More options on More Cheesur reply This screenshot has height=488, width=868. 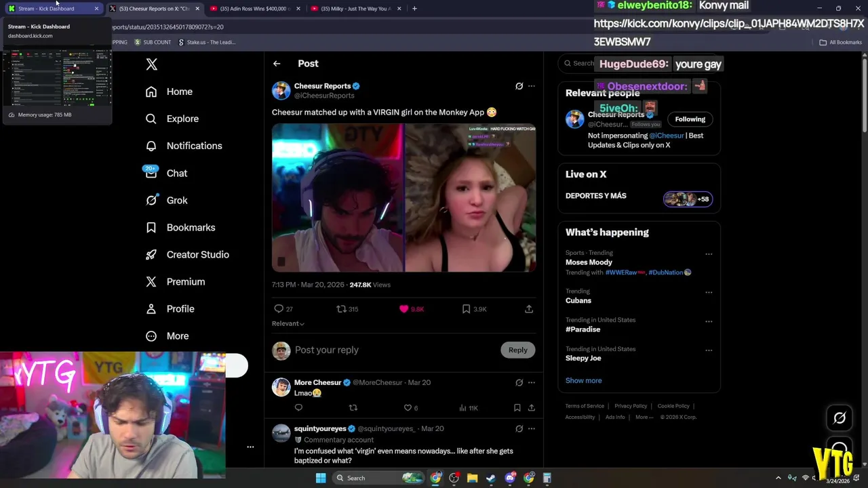[532, 382]
